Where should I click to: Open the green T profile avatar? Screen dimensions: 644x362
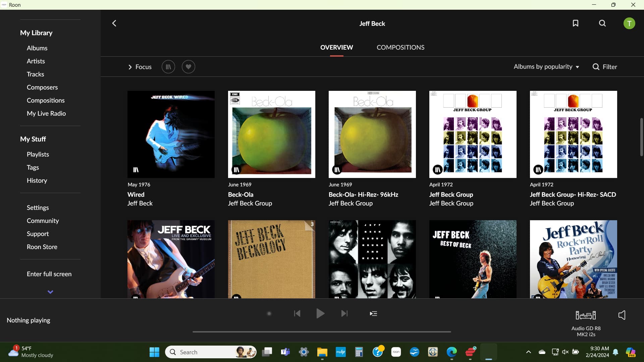(629, 23)
